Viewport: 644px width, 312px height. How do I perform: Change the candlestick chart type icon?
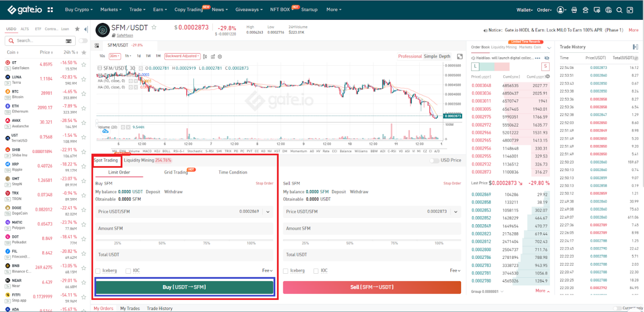point(205,57)
